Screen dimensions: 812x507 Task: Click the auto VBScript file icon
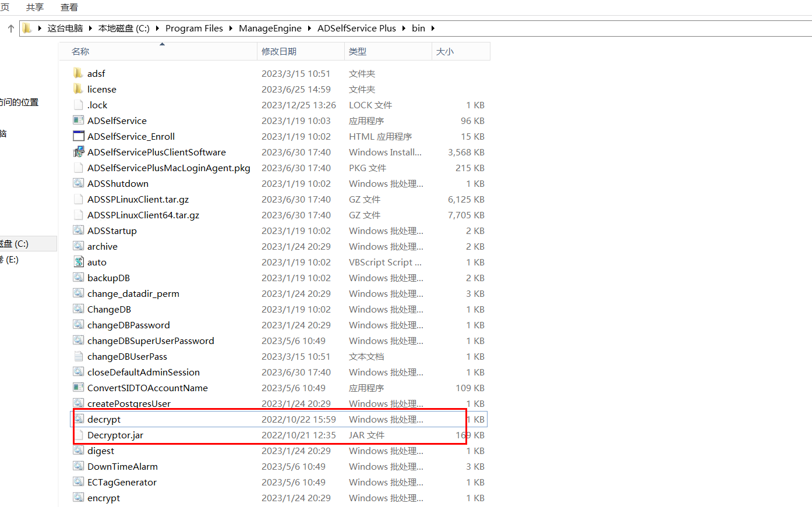pyautogui.click(x=78, y=262)
